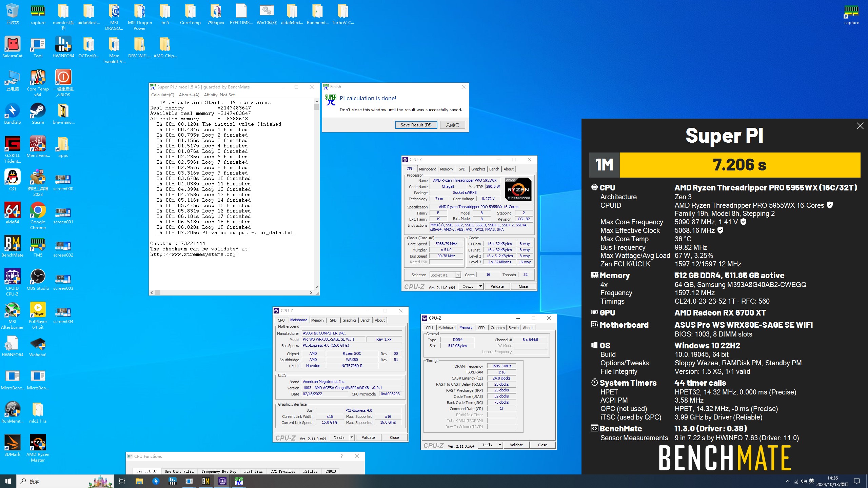The height and width of the screenshot is (488, 868).
Task: Open the notification center on taskbar
Action: [x=857, y=481]
